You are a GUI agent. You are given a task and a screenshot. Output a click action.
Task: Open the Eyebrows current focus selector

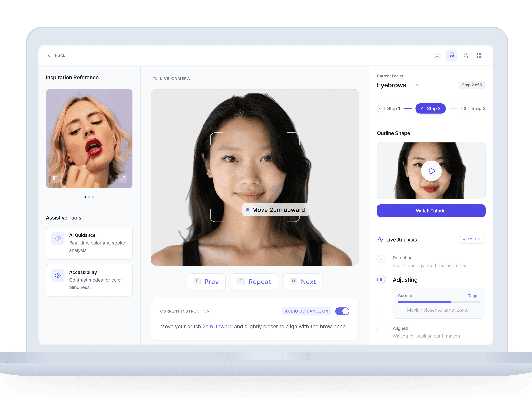pyautogui.click(x=392, y=85)
